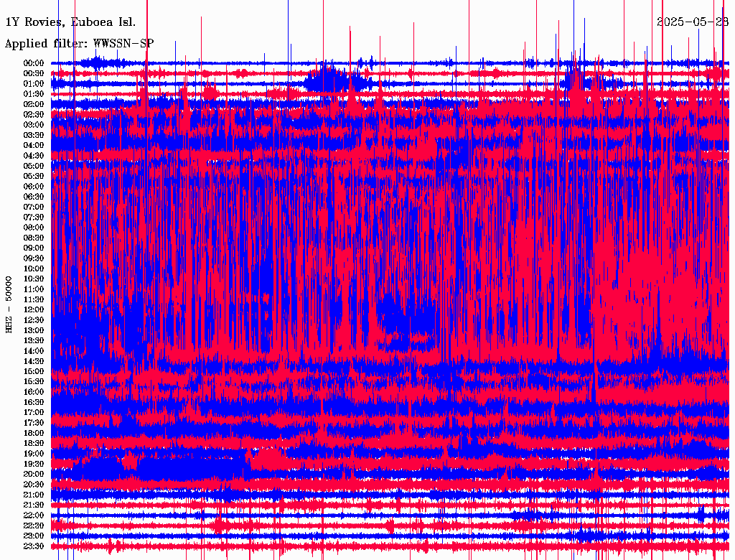Click the station title '1Y Rovies, Euboea Isl.'
This screenshot has width=735, height=560.
point(70,22)
